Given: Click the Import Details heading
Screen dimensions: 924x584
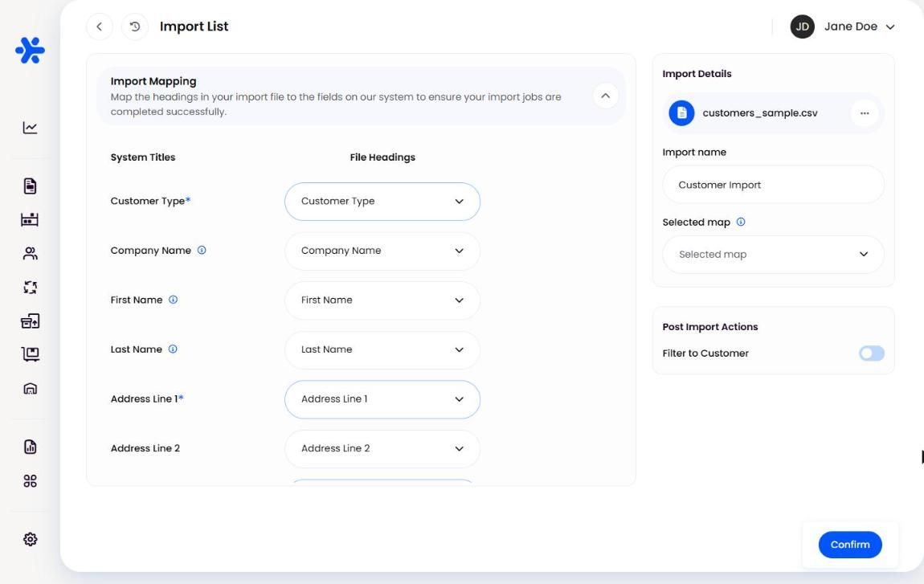Looking at the screenshot, I should [697, 74].
